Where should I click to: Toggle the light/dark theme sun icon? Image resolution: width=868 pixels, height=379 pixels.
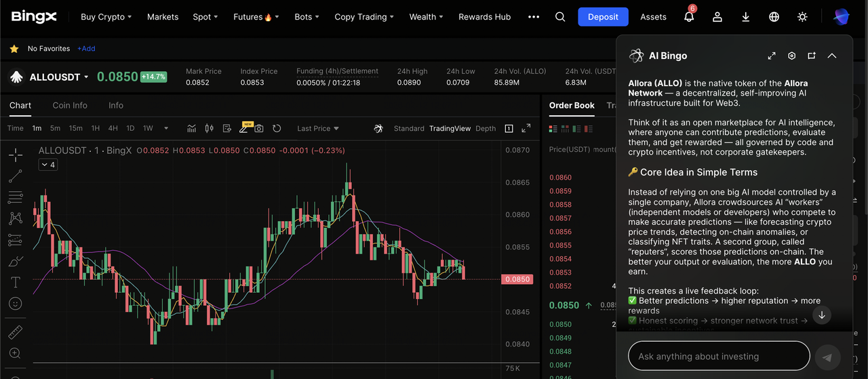[x=803, y=17]
